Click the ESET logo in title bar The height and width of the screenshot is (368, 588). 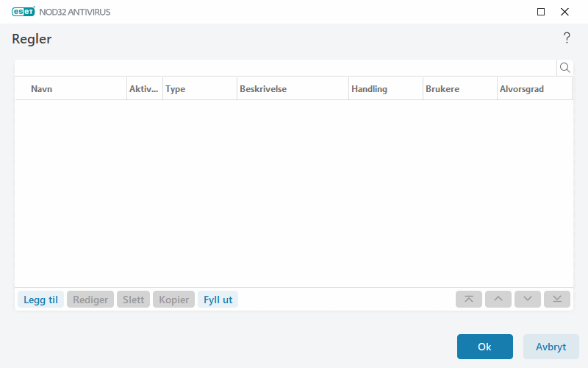24,12
